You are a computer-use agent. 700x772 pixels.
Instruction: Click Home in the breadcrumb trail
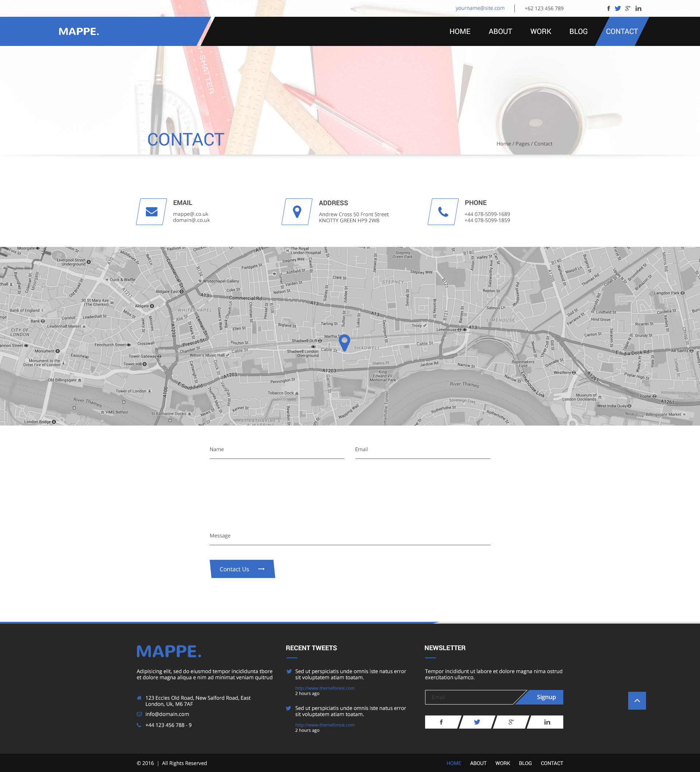click(x=503, y=144)
